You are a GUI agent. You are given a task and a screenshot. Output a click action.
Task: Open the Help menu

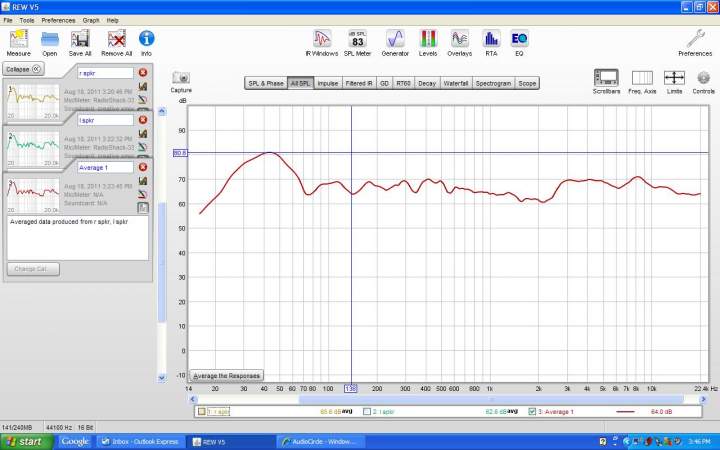112,20
